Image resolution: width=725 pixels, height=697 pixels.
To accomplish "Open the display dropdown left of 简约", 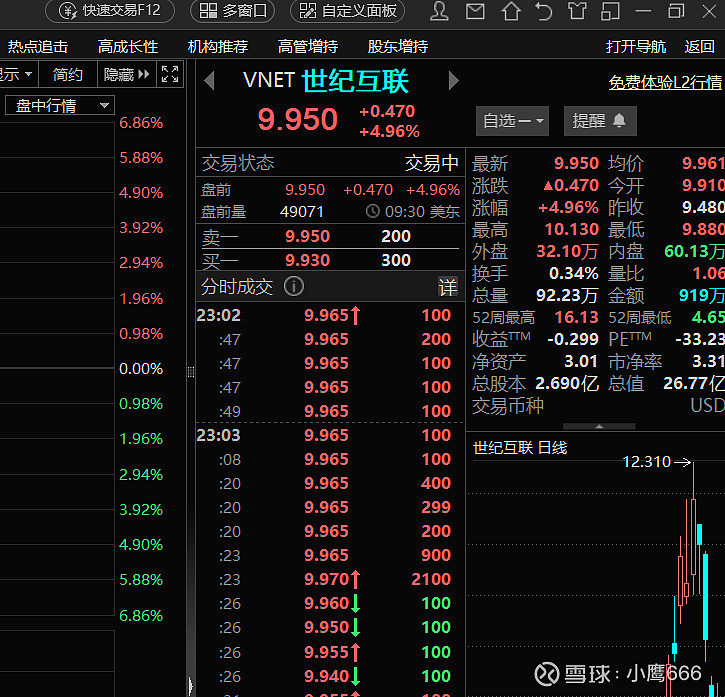I will (18, 74).
